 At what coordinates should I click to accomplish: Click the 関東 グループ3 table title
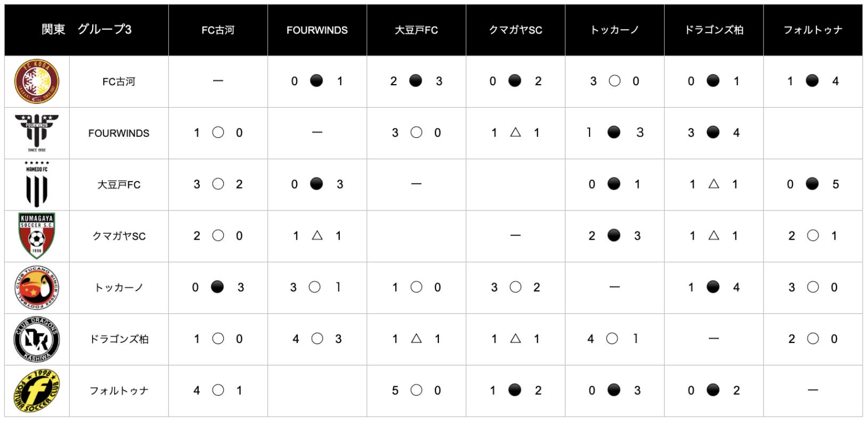click(x=86, y=30)
